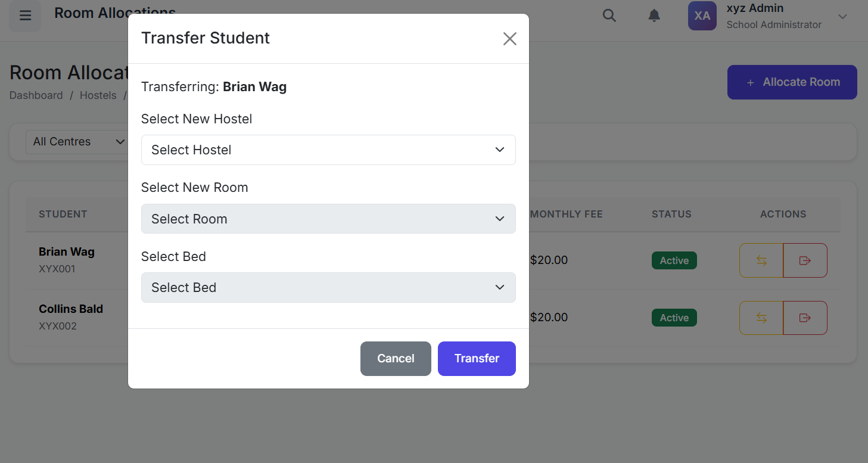Click the Active status badge for Brian Wag

click(674, 260)
